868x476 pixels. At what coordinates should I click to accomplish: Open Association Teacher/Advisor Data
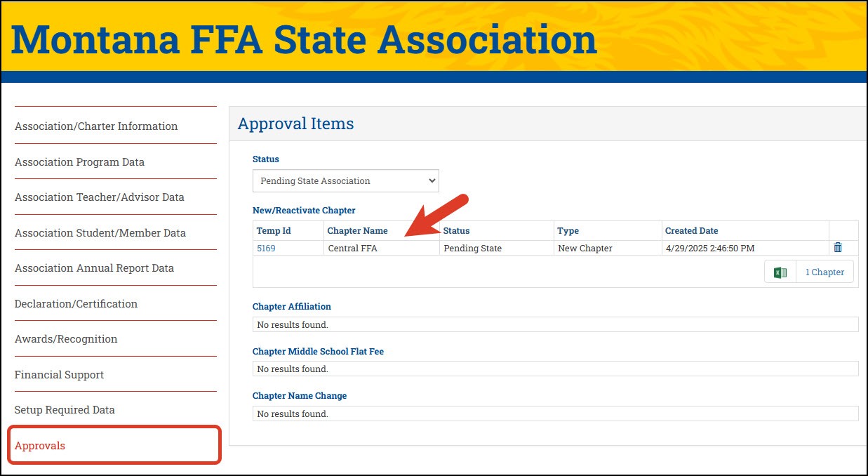point(100,197)
